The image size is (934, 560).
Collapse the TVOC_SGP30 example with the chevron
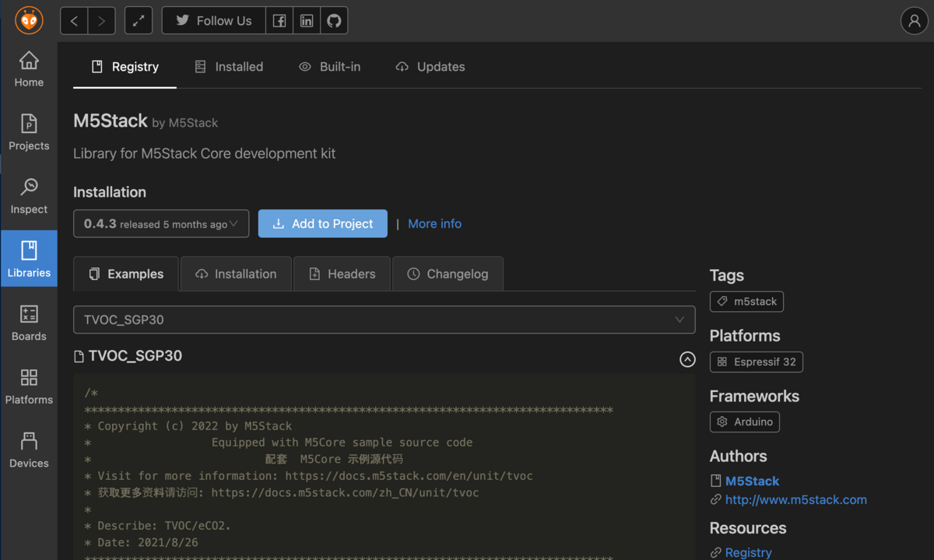coord(687,359)
